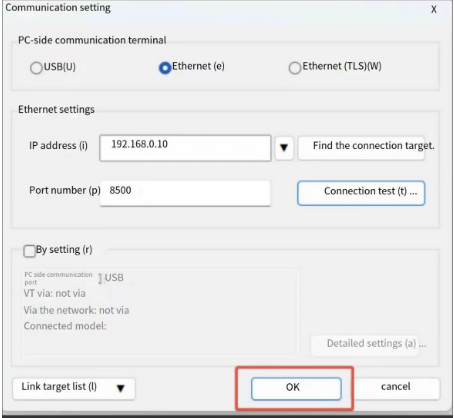Close the Communication setting dialog with X
The height and width of the screenshot is (418, 454).
click(x=434, y=9)
